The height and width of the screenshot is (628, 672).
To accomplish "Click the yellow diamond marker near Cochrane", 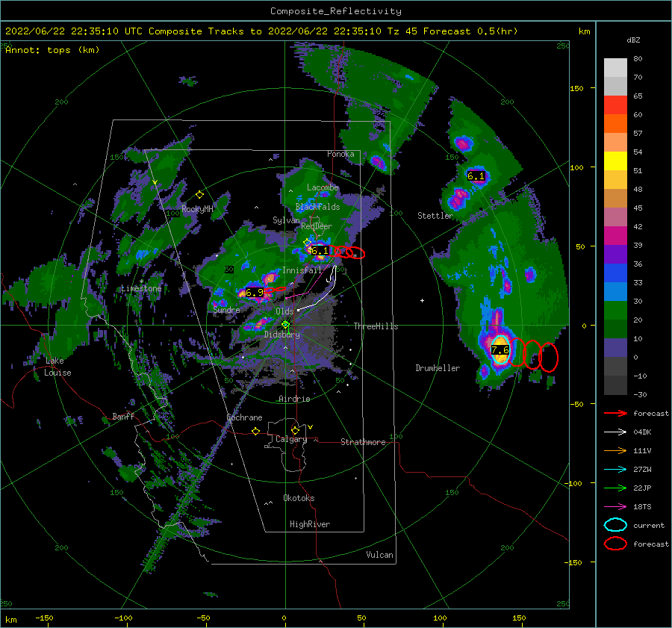I will (x=256, y=431).
